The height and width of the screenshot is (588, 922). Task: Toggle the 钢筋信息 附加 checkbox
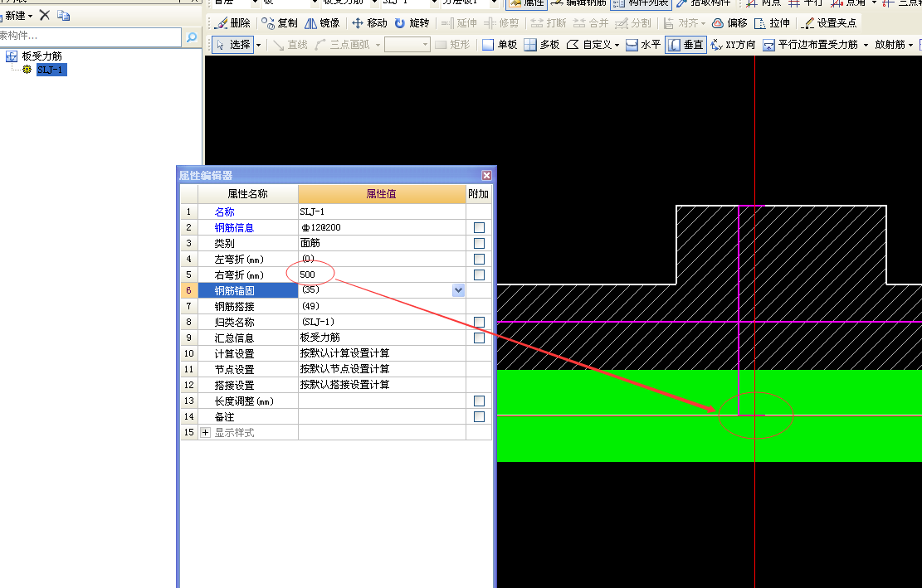[x=479, y=227]
